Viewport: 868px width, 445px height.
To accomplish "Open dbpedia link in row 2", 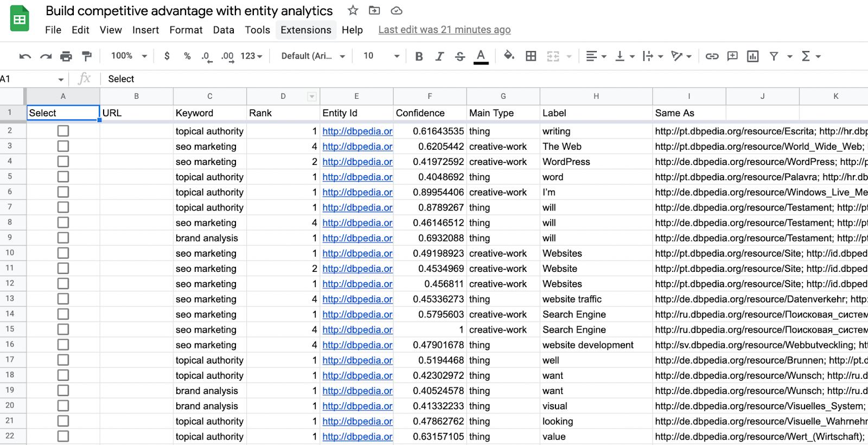I will click(358, 131).
